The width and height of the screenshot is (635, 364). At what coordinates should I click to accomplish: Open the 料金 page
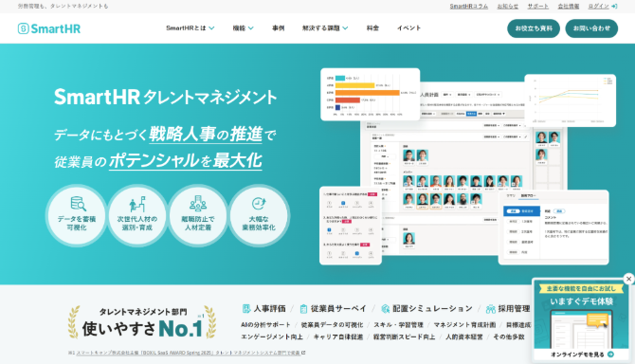[372, 27]
